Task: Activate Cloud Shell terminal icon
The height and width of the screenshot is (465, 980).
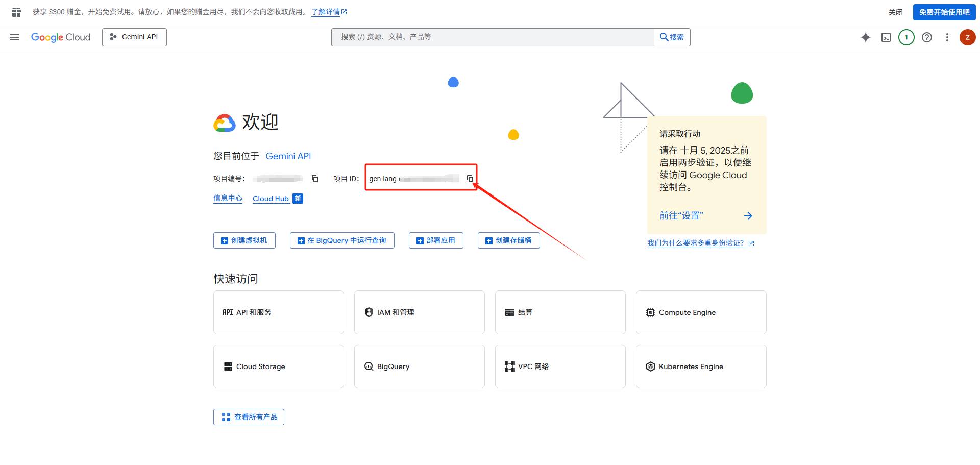Action: pos(886,37)
